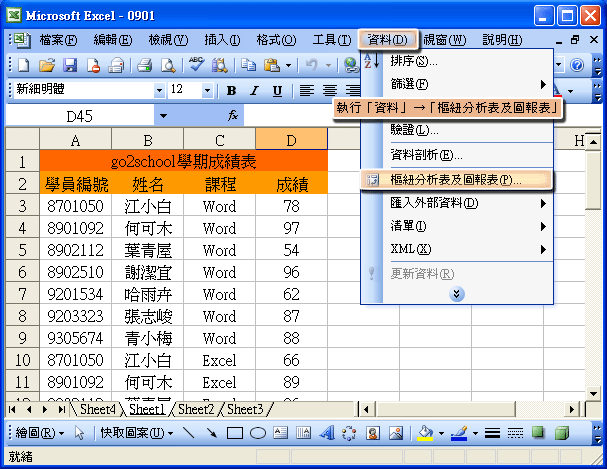607x469 pixels.
Task: Choose 驗證 Validation menu entry
Action: pyautogui.click(x=457, y=130)
